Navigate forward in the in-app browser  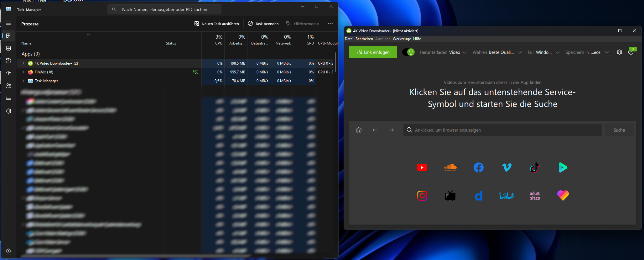tap(391, 130)
